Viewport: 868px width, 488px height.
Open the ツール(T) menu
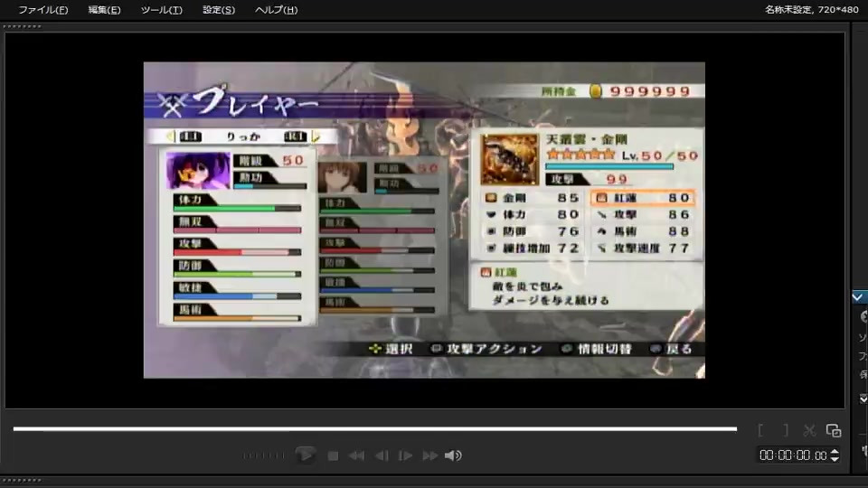(x=161, y=10)
